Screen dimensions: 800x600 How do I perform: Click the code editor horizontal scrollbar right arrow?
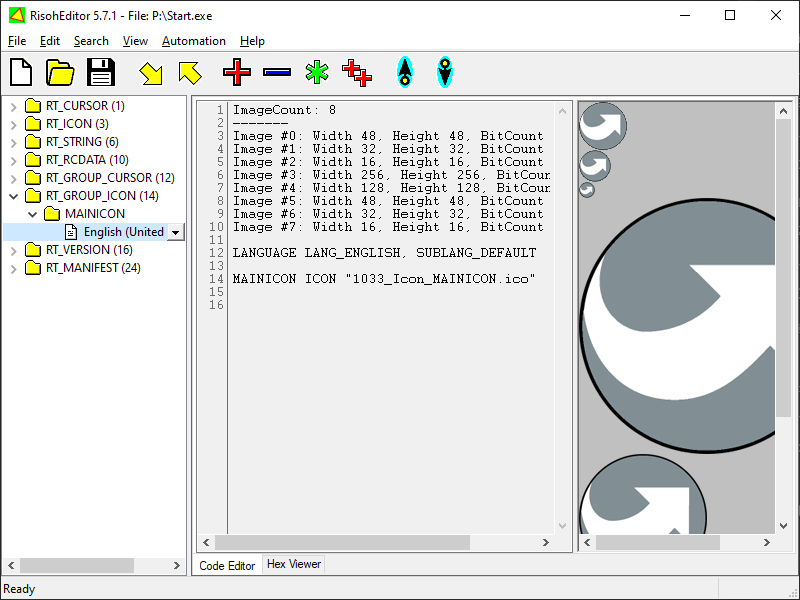[x=547, y=542]
